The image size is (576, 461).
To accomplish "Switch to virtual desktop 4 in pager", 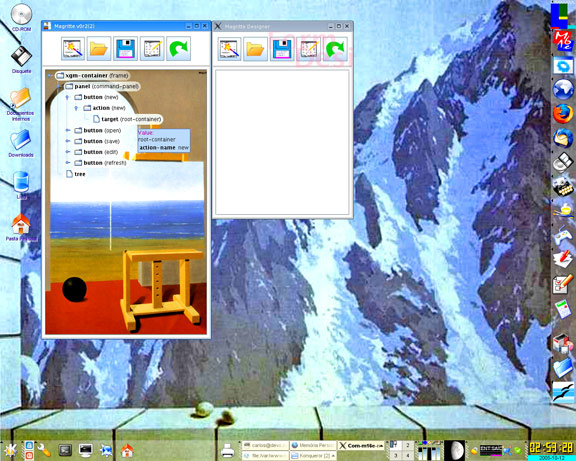I will 408,455.
